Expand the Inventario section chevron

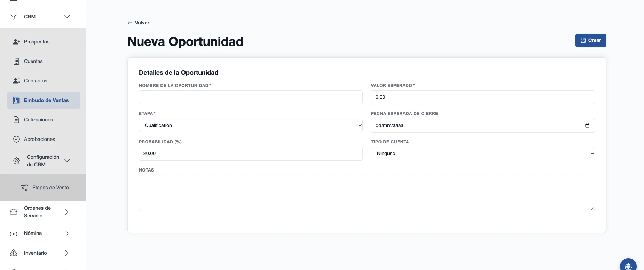coord(67,253)
